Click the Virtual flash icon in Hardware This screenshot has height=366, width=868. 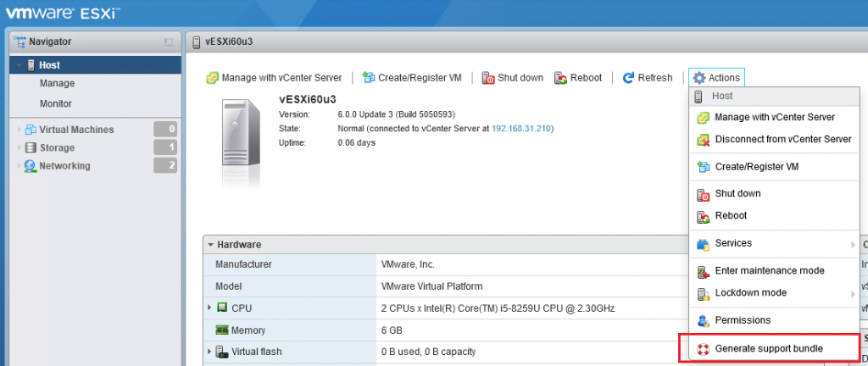222,351
